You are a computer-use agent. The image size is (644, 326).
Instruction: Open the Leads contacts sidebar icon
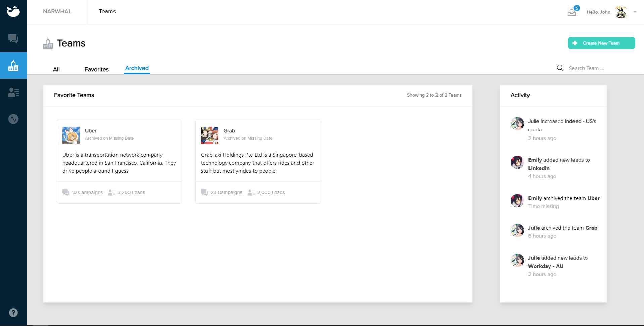click(13, 92)
